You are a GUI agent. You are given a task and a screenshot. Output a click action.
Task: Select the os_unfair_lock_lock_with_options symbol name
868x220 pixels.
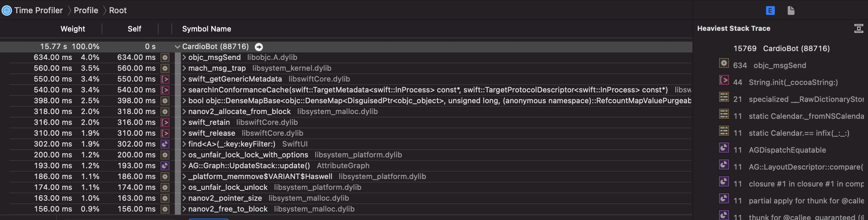click(248, 155)
